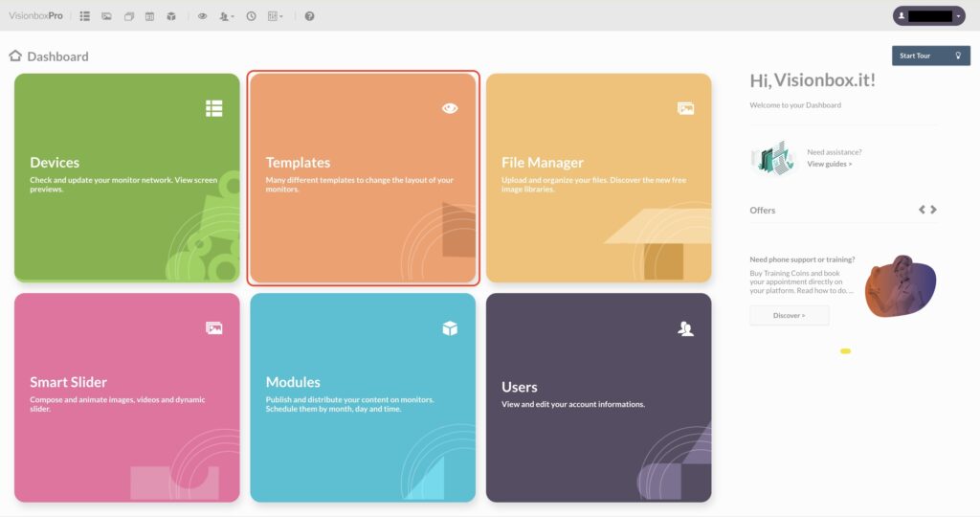Click the image icon on the File Manager card

[x=685, y=108]
